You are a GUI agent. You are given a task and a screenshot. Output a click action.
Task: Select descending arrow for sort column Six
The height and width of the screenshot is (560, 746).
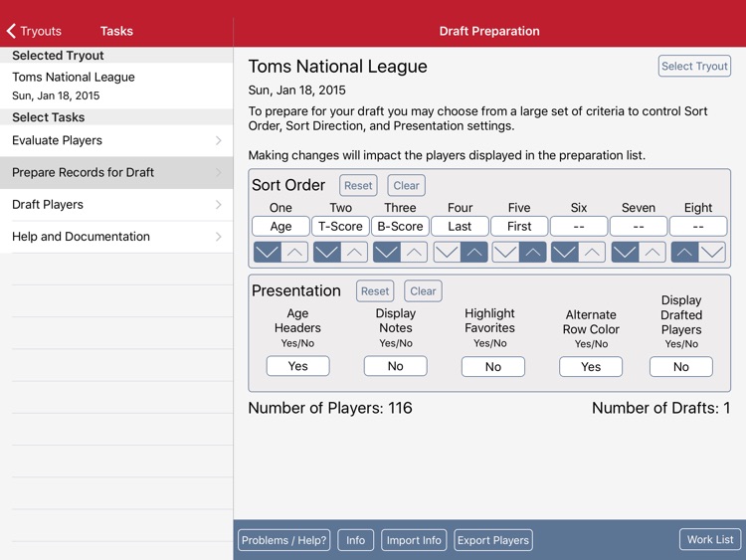[x=565, y=253]
